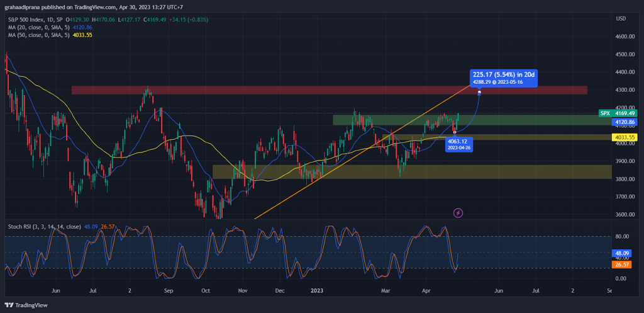Click the blue 4120.86 price axis tag
The image size is (644, 313).
(625, 122)
